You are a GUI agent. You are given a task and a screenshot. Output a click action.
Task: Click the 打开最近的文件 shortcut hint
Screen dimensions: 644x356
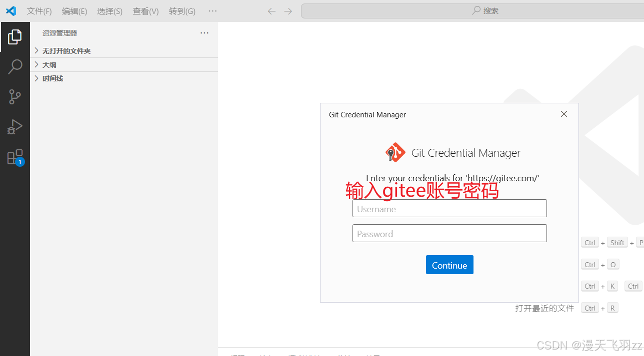point(544,308)
